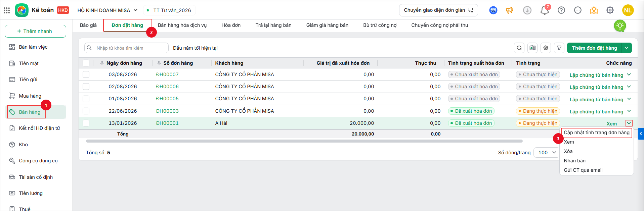Toggle the select-all checkbox in table header
This screenshot has width=644, height=211.
pos(86,63)
